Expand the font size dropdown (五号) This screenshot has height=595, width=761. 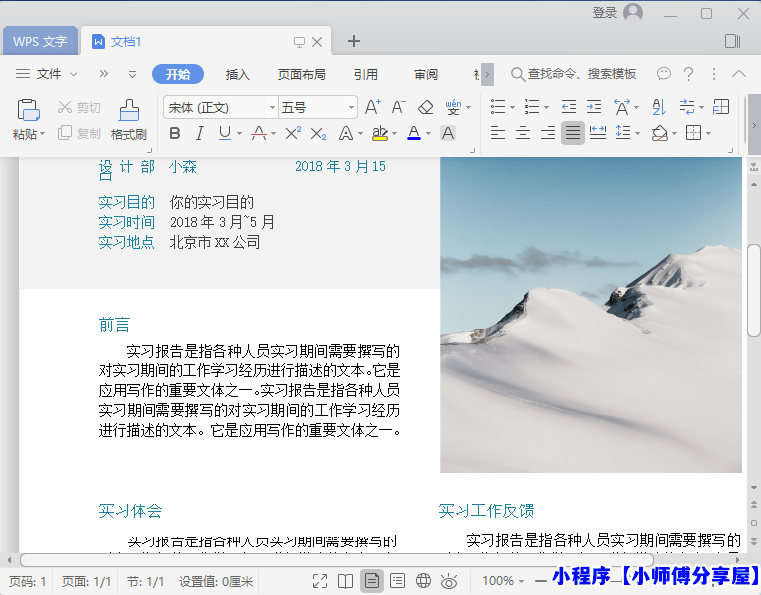(351, 107)
